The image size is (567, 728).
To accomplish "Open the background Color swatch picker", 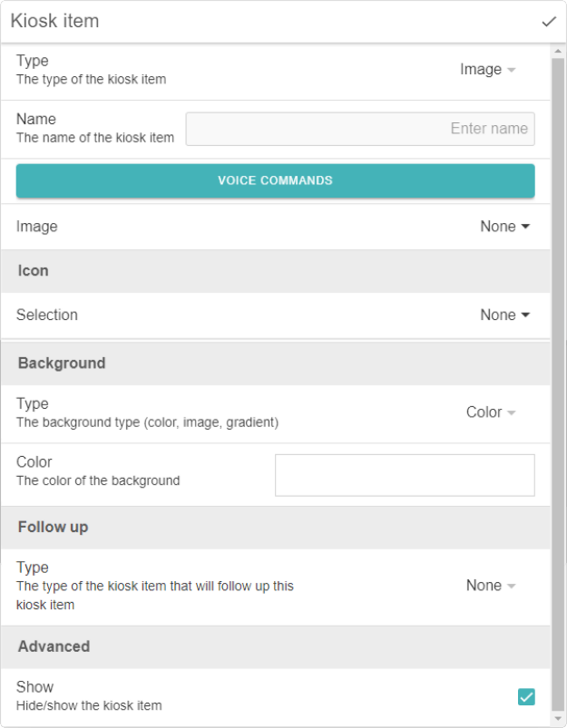I will click(405, 475).
